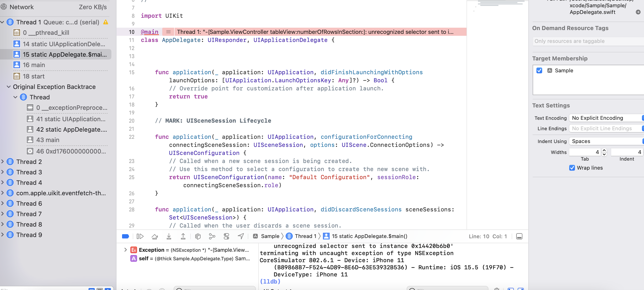The image size is (644, 290).
Task: Open Debug View Hierarchy
Action: tap(198, 236)
